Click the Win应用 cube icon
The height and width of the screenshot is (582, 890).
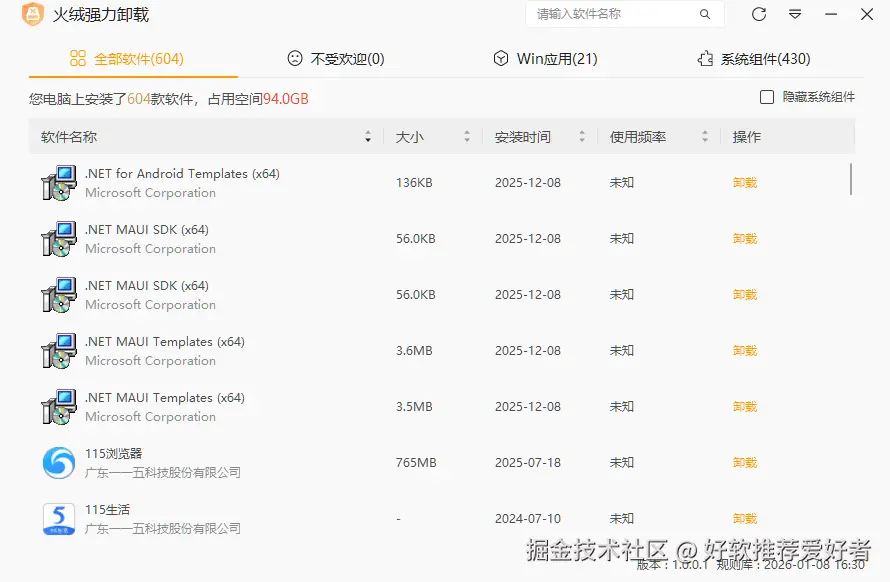[x=501, y=58]
